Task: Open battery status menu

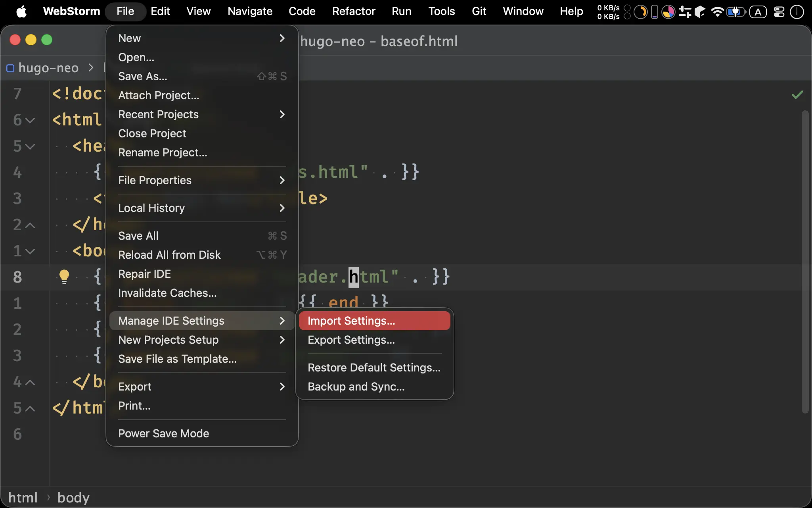Action: click(x=736, y=12)
